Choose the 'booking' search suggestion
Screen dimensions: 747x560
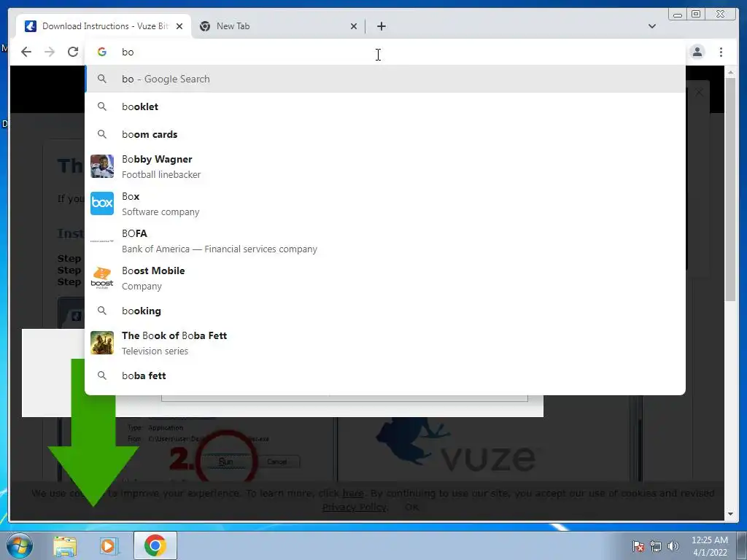(x=385, y=311)
